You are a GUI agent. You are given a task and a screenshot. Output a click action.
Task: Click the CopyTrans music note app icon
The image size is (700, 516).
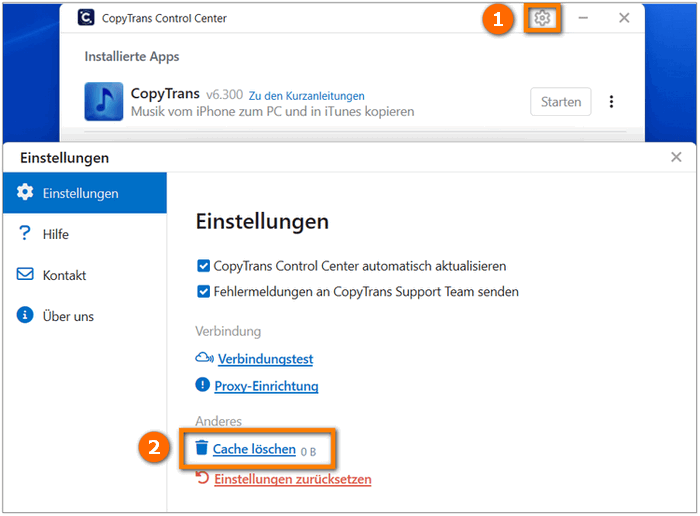pos(104,101)
